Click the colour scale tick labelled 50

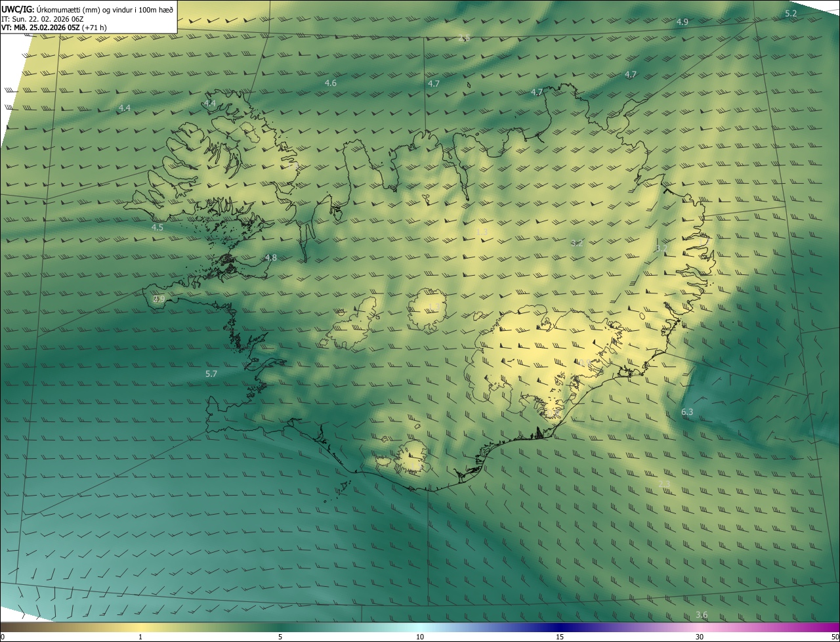(x=835, y=637)
